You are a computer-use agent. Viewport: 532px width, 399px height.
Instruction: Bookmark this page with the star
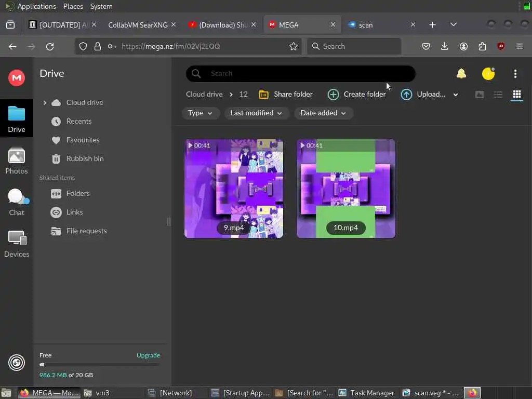pyautogui.click(x=294, y=46)
